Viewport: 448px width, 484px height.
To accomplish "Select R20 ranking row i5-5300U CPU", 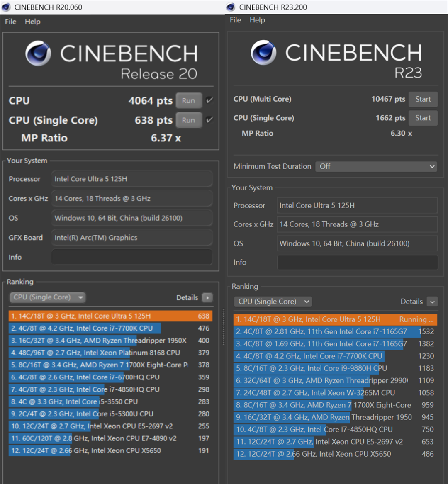I will (110, 414).
